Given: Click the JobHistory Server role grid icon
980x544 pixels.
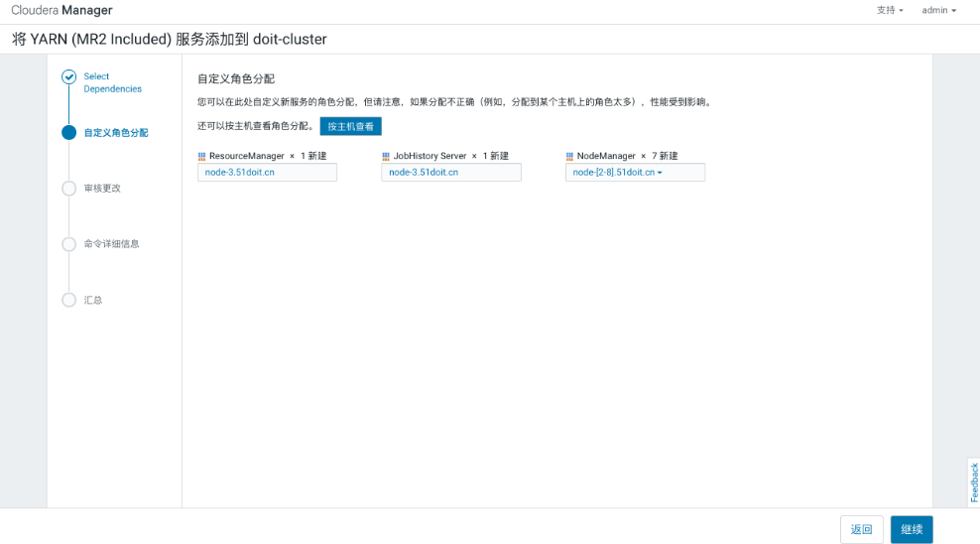Looking at the screenshot, I should tap(386, 156).
